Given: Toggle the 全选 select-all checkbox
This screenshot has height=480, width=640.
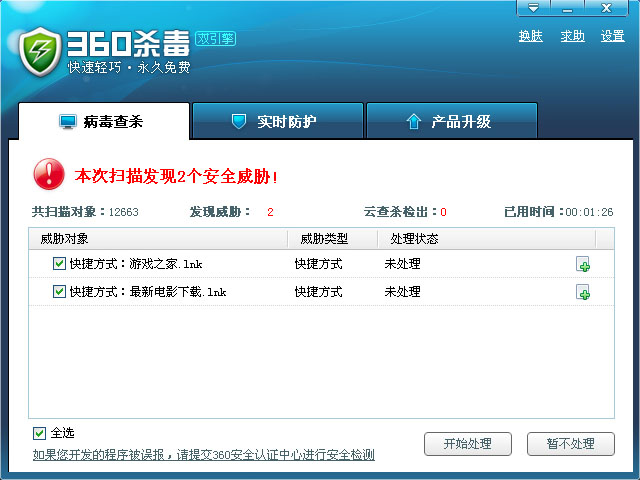Looking at the screenshot, I should (39, 433).
